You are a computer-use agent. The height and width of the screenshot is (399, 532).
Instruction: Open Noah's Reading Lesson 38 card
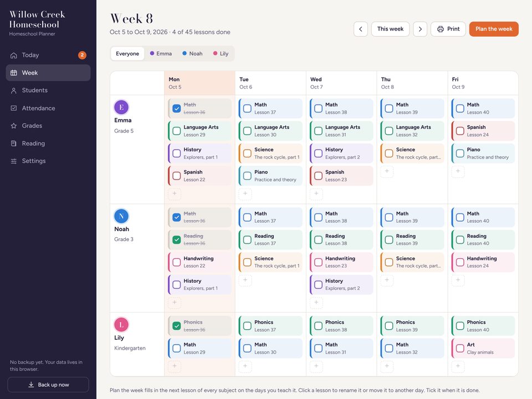[341, 240]
